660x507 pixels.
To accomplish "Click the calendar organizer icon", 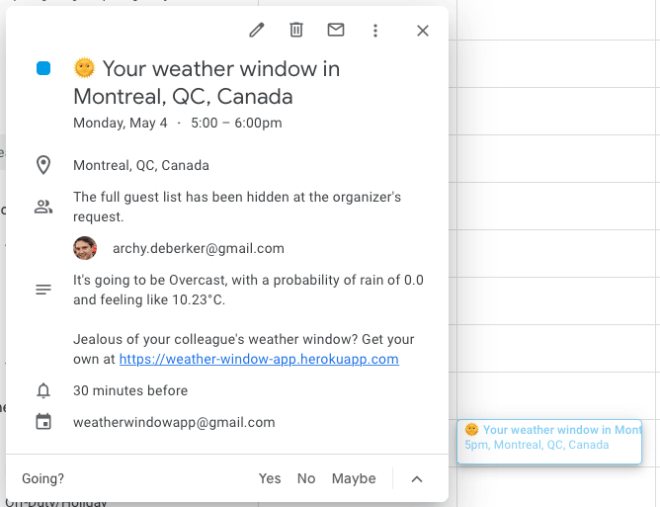I will 43,422.
